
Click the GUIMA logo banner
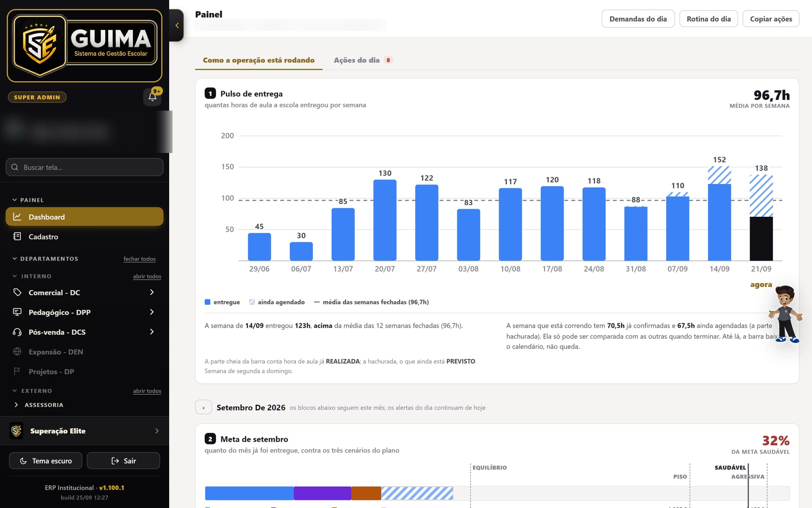point(85,46)
